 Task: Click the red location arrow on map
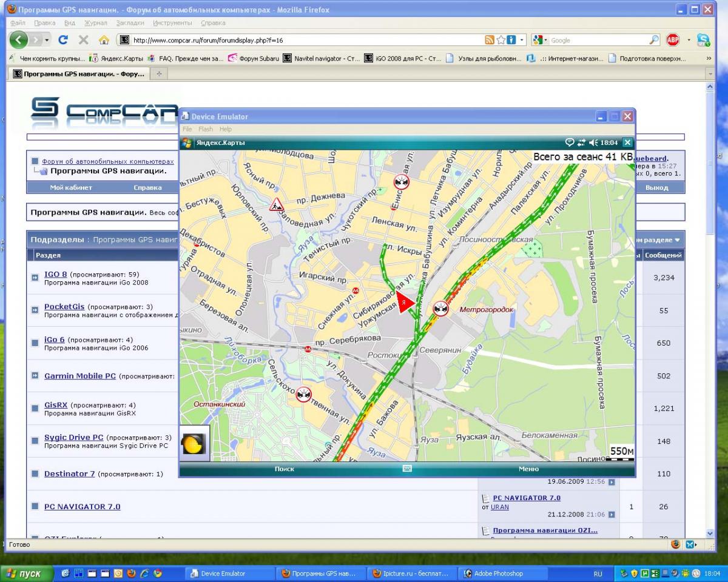(x=405, y=302)
